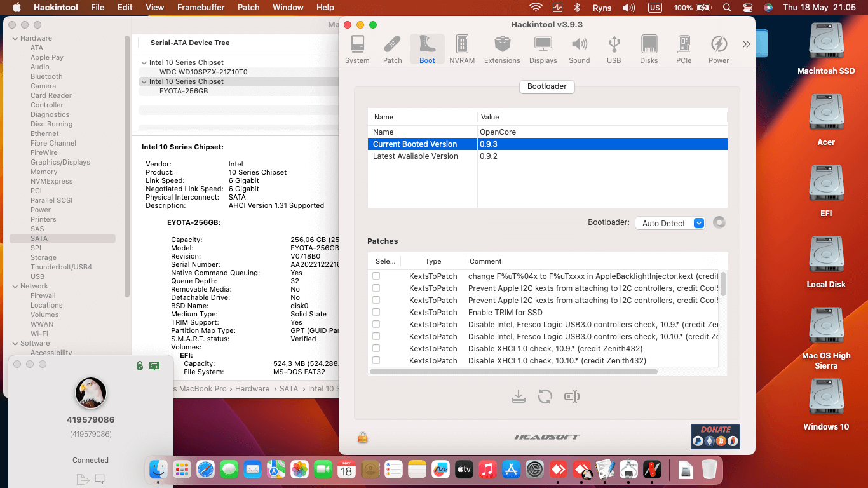Image resolution: width=868 pixels, height=488 pixels.
Task: Collapse second Intel 10 Series Chipset node
Action: pos(144,81)
